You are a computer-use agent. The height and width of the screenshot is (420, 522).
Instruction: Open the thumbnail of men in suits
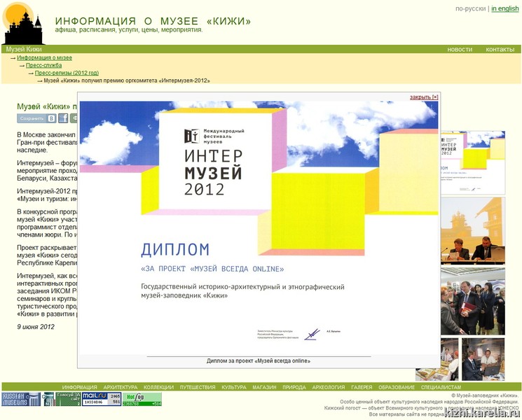point(473,300)
